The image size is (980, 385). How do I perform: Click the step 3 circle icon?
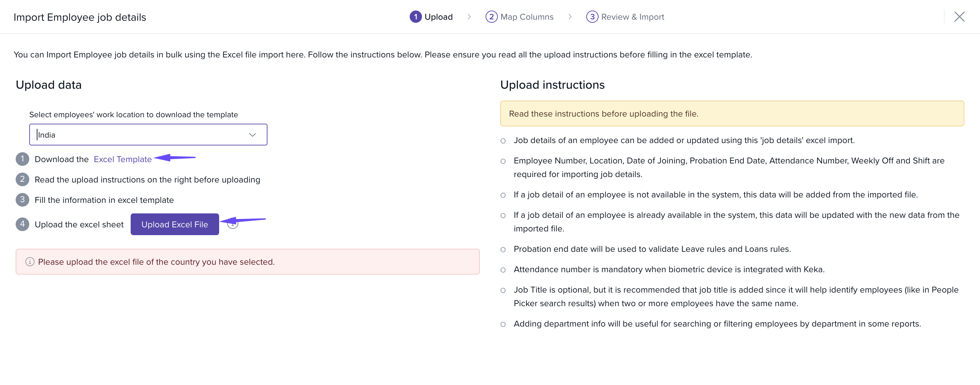coord(592,17)
